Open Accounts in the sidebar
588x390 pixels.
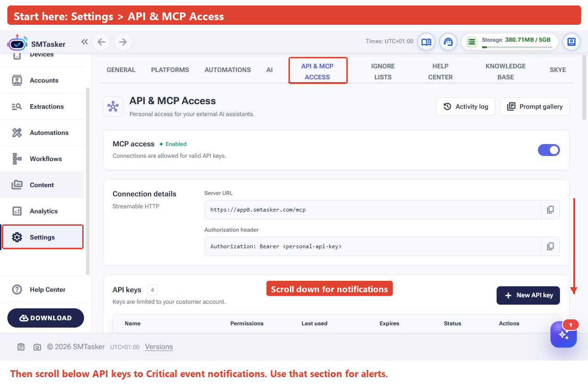(42, 80)
